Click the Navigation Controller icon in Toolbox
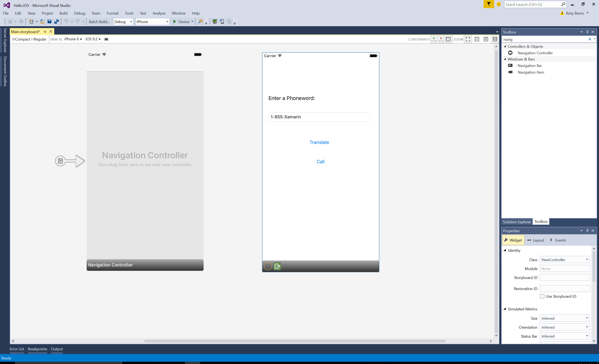 click(x=510, y=53)
